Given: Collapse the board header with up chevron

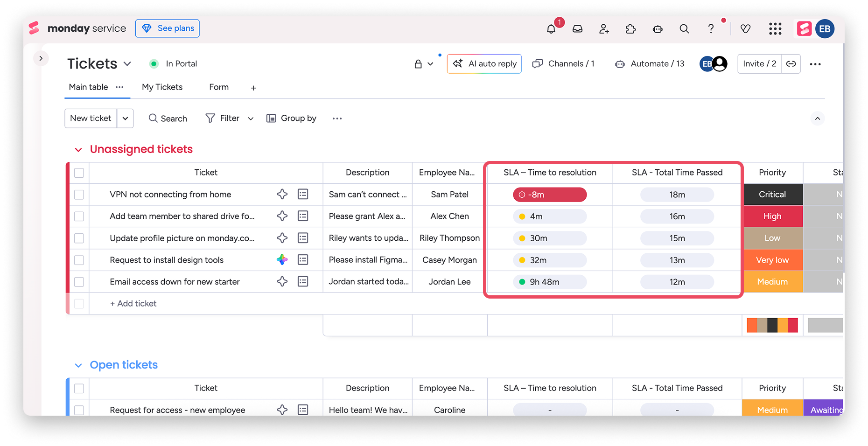Looking at the screenshot, I should click(818, 118).
